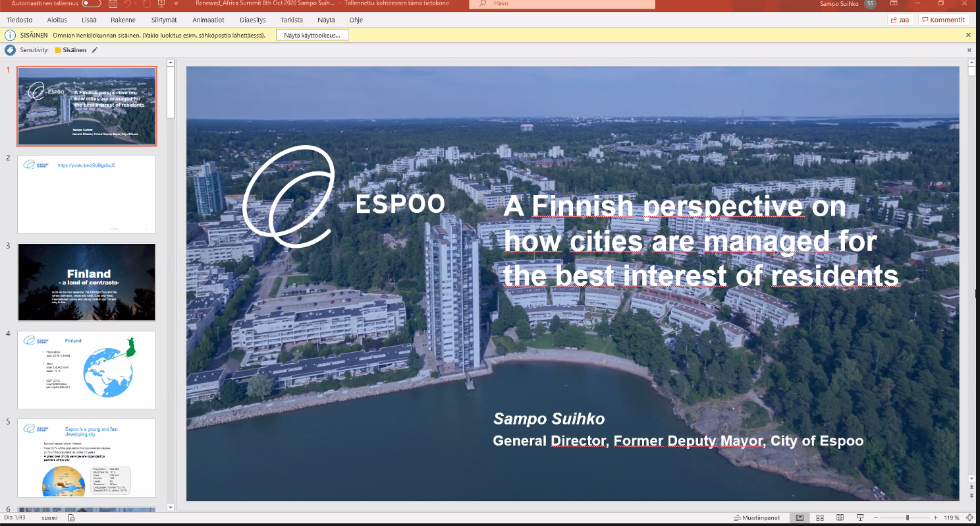The height and width of the screenshot is (526, 980).
Task: Switch to Slide Sorter view icon
Action: click(x=820, y=517)
